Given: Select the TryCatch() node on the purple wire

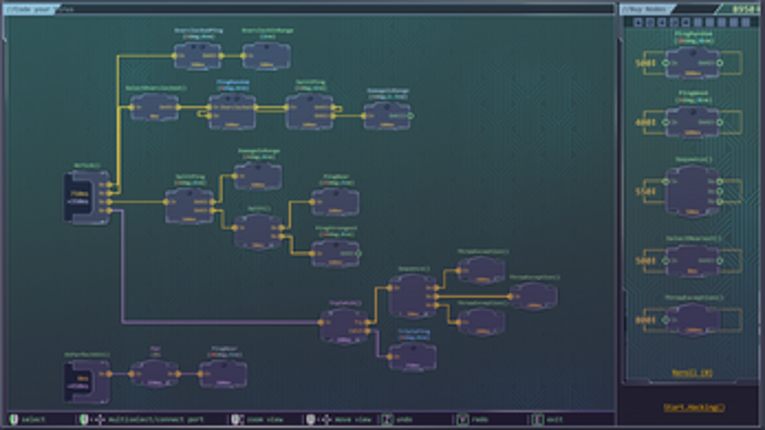Looking at the screenshot, I should (x=344, y=327).
